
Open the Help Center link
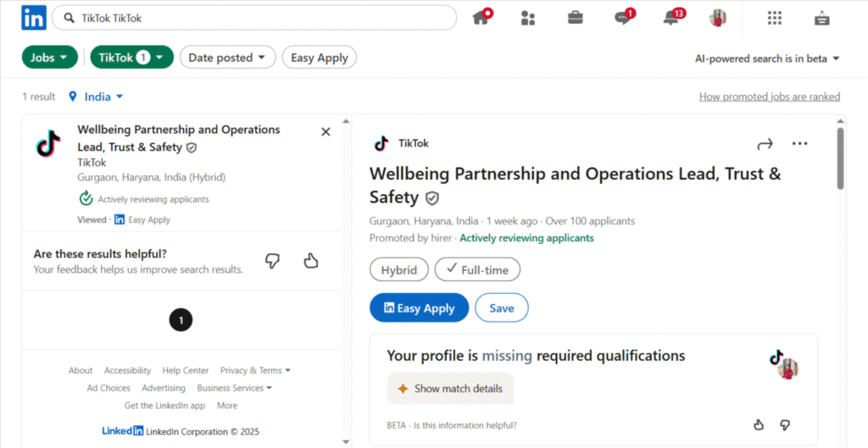[x=186, y=371]
